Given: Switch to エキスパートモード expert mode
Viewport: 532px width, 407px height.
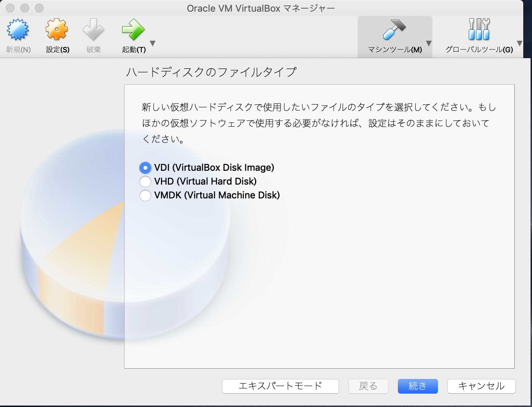Looking at the screenshot, I should tap(281, 386).
